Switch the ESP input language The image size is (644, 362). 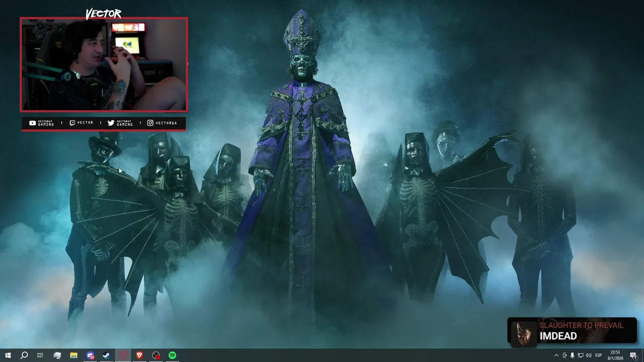tap(599, 355)
